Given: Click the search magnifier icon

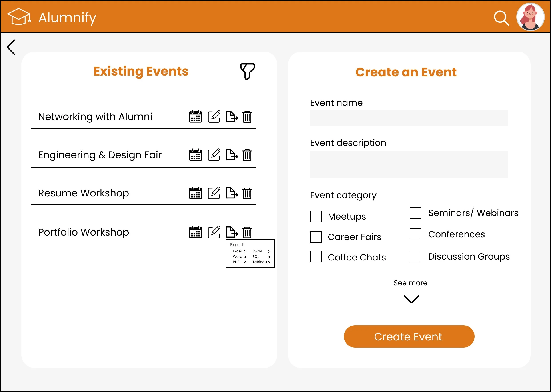Looking at the screenshot, I should [501, 18].
